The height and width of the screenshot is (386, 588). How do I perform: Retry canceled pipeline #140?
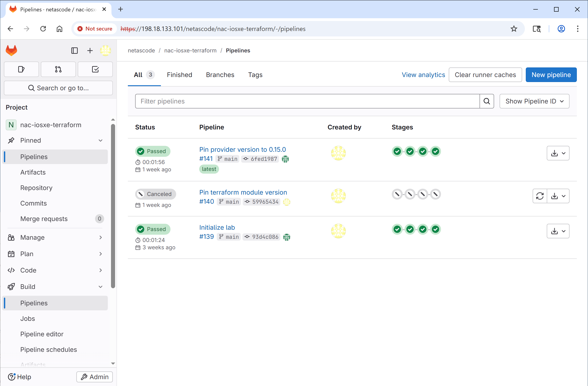(540, 196)
